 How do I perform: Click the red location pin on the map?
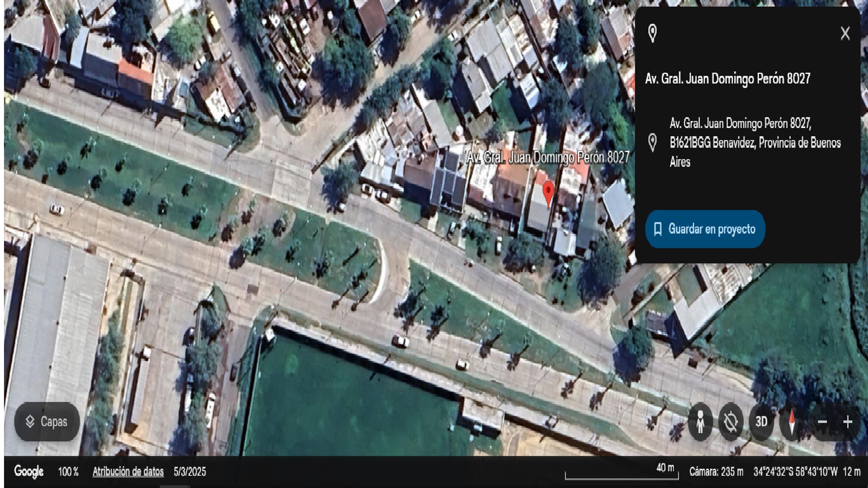[x=548, y=193]
